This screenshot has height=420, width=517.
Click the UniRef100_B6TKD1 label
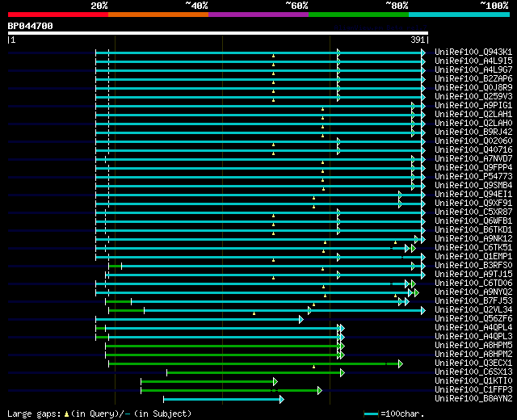tap(473, 229)
